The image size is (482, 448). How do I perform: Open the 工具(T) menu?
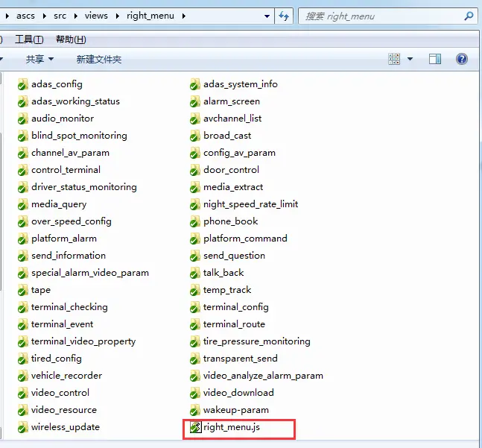[29, 40]
